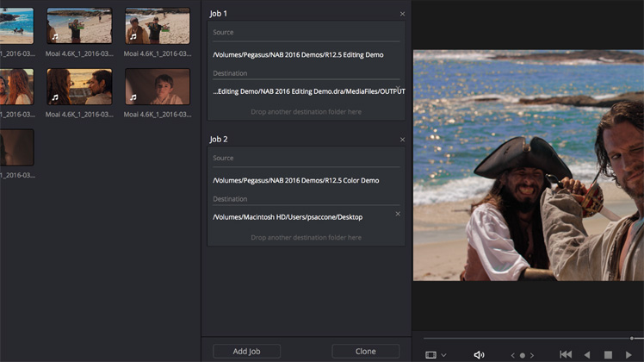Click the center dot between marker arrows
Image resolution: width=644 pixels, height=362 pixels.
click(523, 355)
